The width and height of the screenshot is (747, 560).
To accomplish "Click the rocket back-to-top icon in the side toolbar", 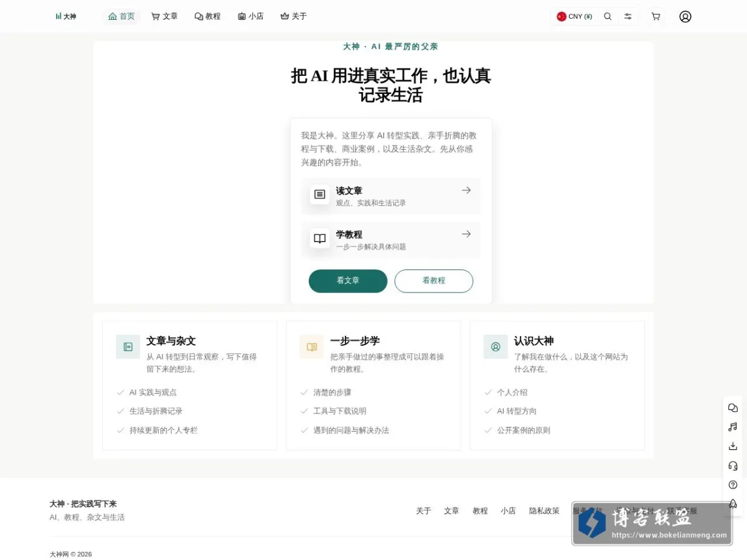I will tap(733, 504).
